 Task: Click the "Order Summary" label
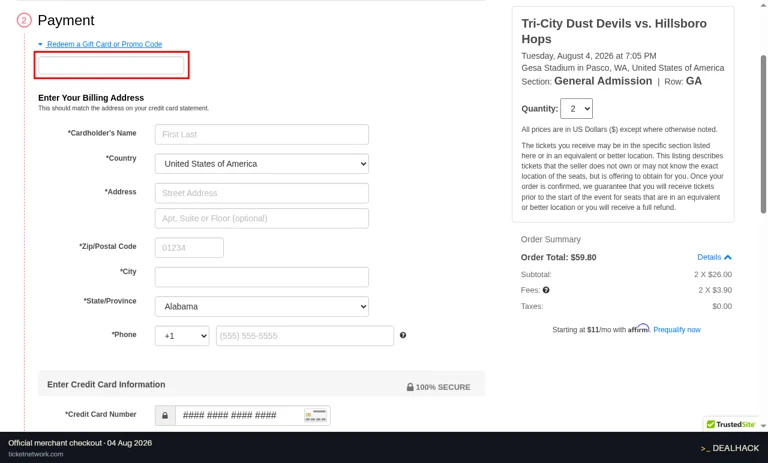coord(551,239)
